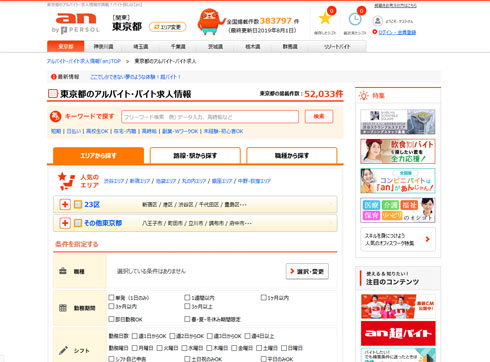This screenshot has height=362, width=490.
Task: Click the キーワードで探す round red icon
Action: (x=55, y=116)
